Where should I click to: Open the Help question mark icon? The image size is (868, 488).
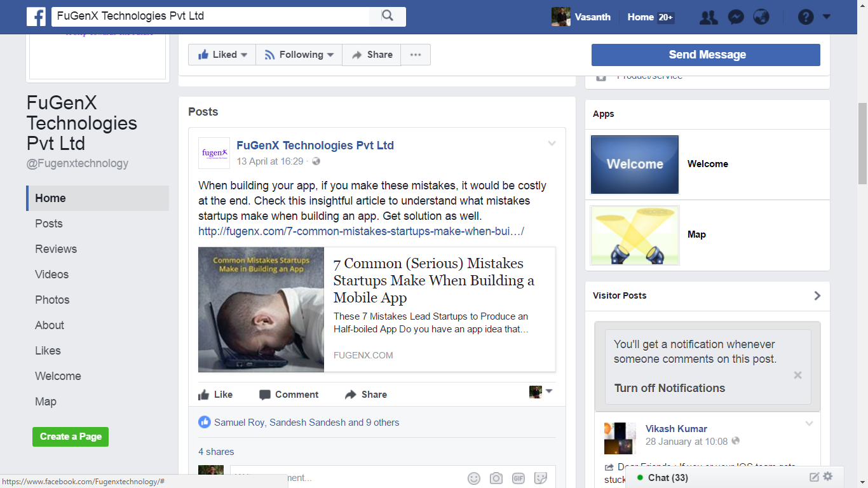[806, 17]
